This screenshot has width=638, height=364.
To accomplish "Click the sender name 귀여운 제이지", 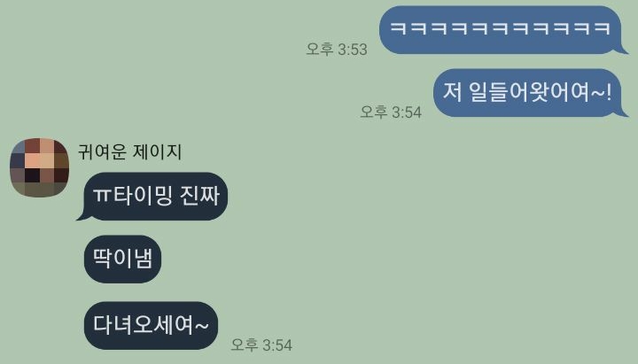I will pos(129,151).
